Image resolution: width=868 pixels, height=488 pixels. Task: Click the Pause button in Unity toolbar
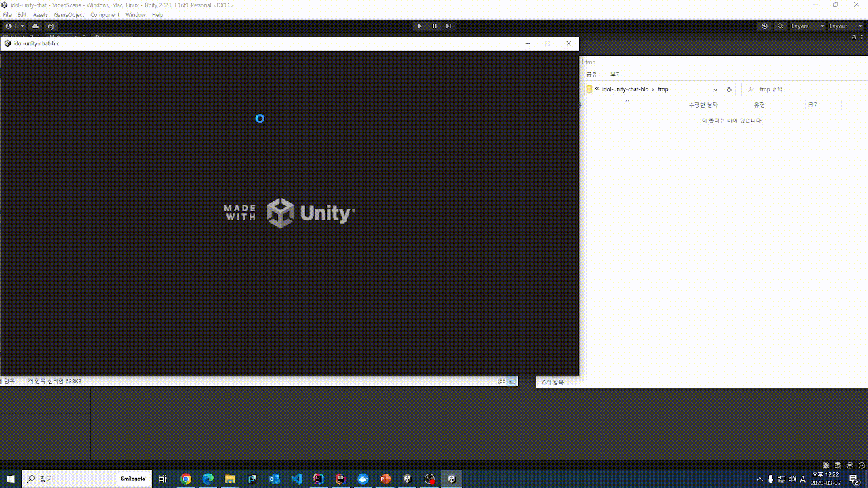pos(435,26)
